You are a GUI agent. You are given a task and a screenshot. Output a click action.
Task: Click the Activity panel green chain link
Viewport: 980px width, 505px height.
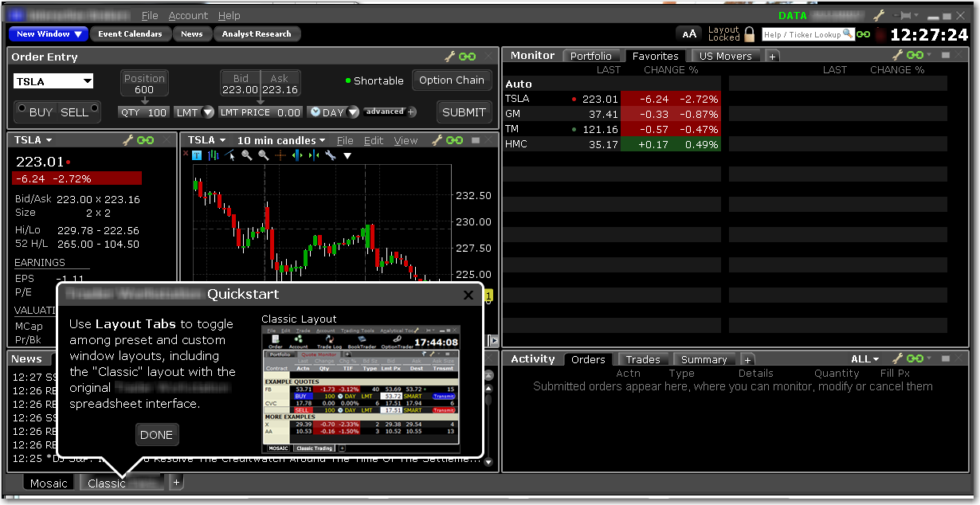[x=915, y=359]
